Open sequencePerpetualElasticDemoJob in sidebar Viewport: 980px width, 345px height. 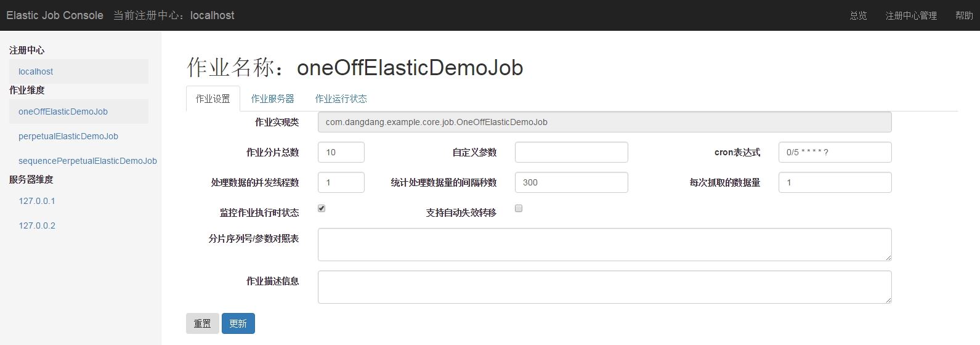point(87,161)
